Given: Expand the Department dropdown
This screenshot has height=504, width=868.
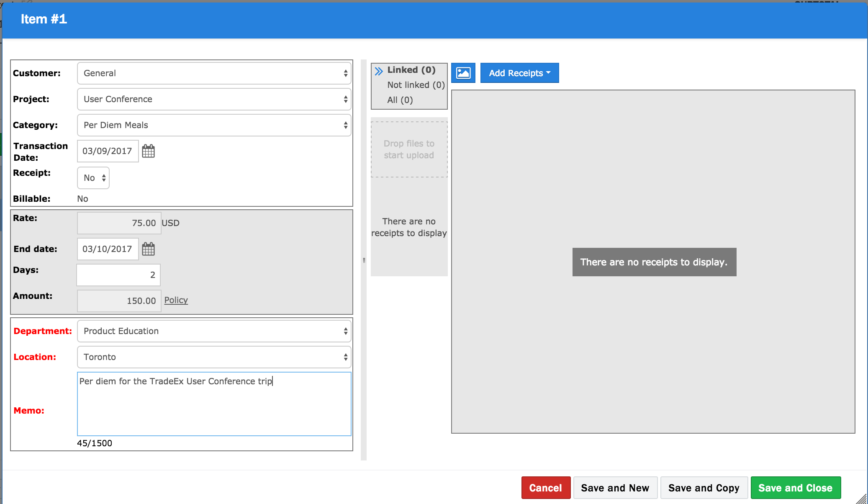Looking at the screenshot, I should pyautogui.click(x=214, y=331).
